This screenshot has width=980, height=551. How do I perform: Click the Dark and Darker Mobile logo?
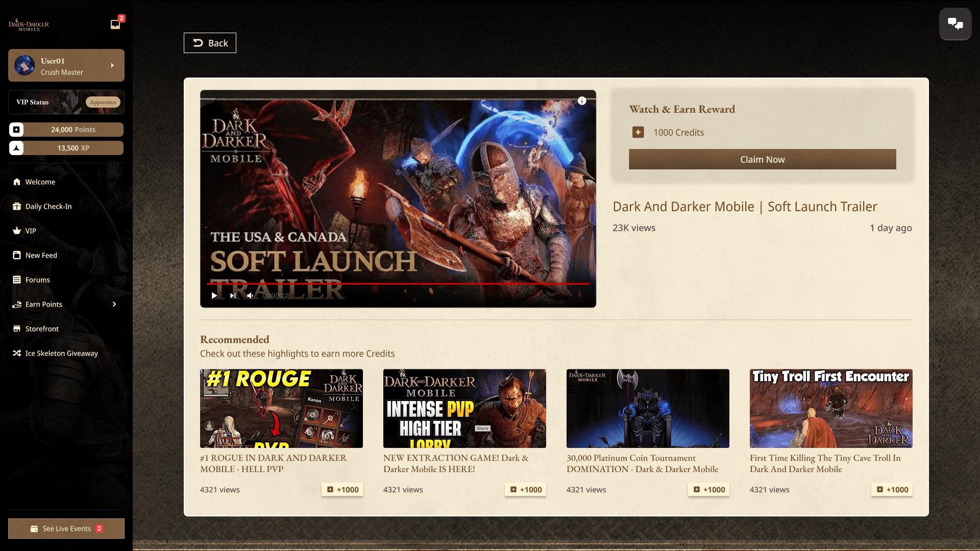[29, 25]
